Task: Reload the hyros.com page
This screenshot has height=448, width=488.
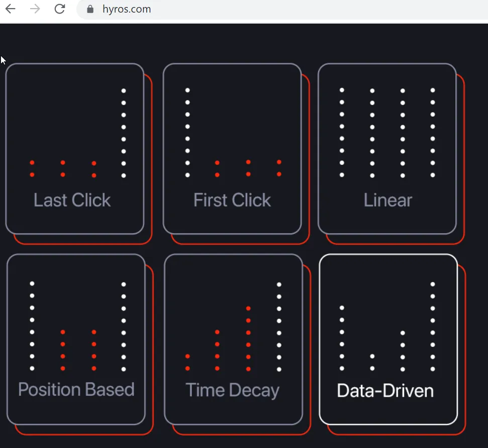Action: click(60, 9)
